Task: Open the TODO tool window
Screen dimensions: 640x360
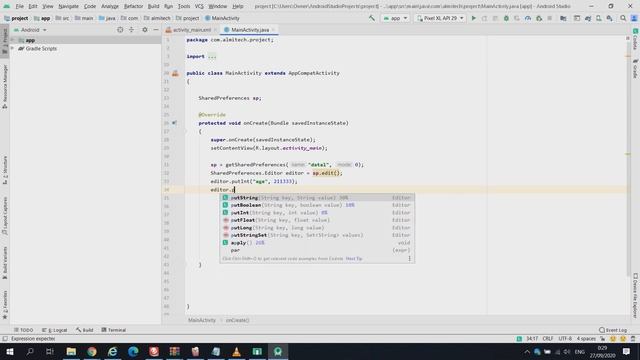Action: (23, 330)
